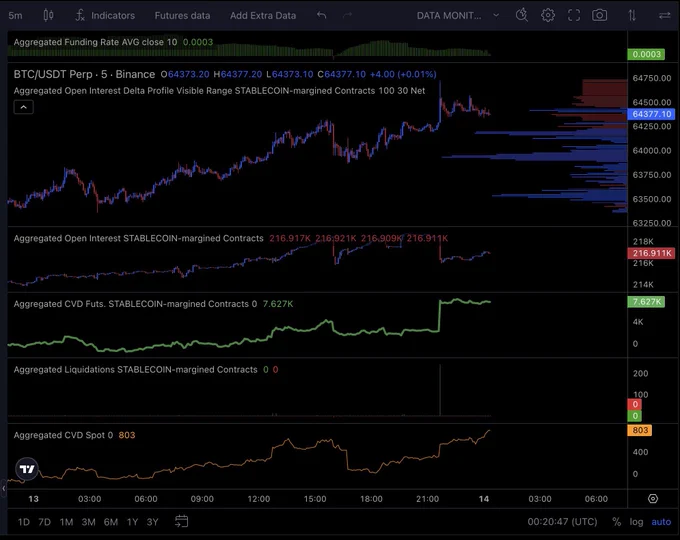Select Aggregated Open Interest legend
This screenshot has height=540, width=680.
(x=138, y=238)
